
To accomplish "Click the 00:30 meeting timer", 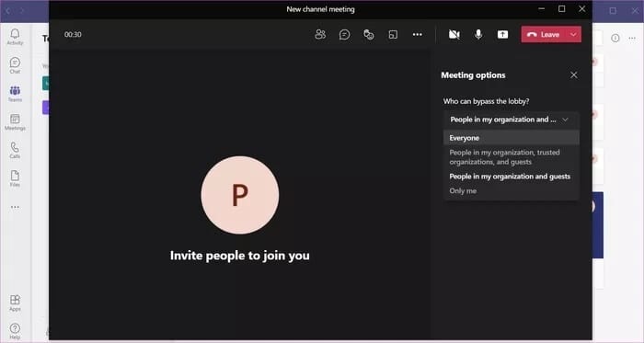I will [73, 34].
